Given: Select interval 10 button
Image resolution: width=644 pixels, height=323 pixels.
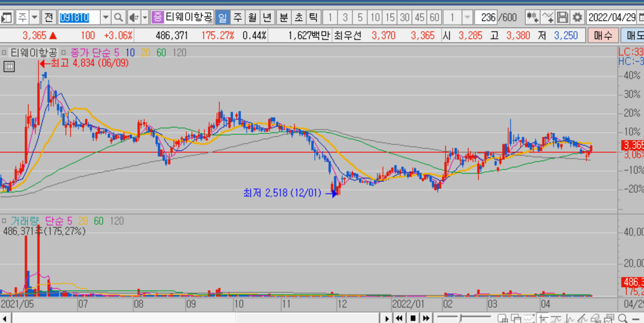Looking at the screenshot, I should point(375,17).
